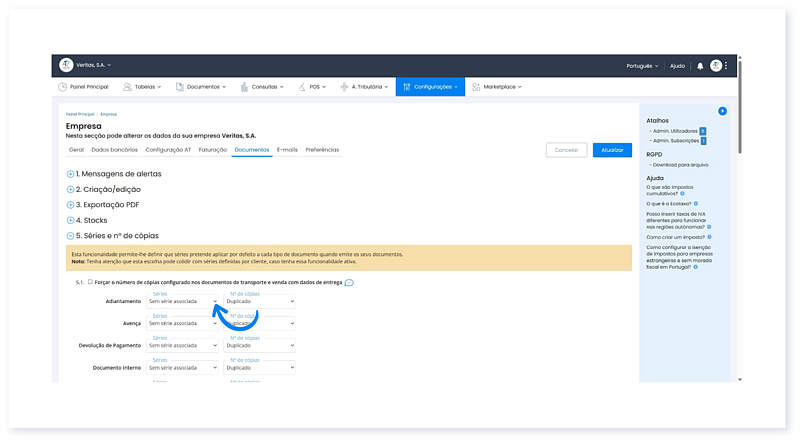Image resolution: width=800 pixels, height=442 pixels.
Task: Click the notifications bell icon
Action: click(700, 66)
